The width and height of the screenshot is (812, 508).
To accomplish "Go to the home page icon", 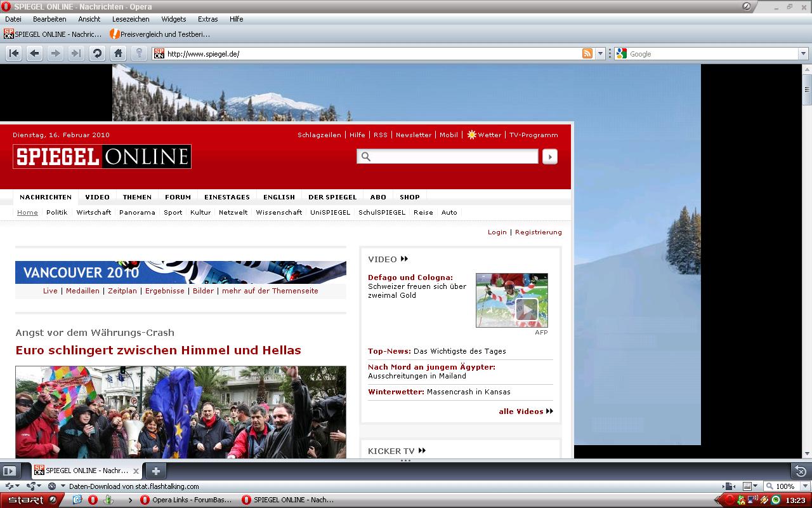I will (118, 54).
